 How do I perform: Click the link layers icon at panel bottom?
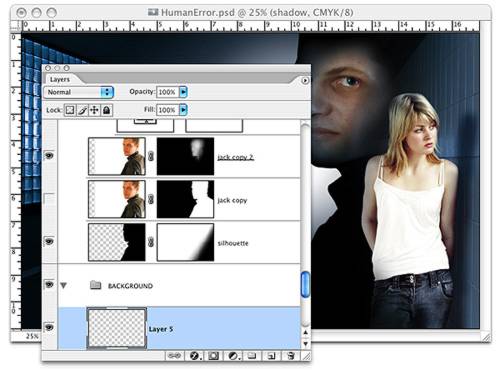(174, 356)
